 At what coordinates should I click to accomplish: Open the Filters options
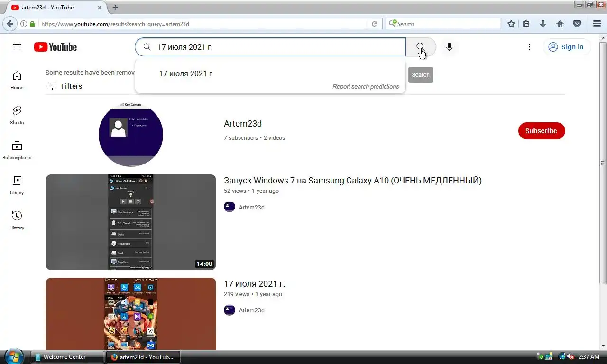pos(65,86)
